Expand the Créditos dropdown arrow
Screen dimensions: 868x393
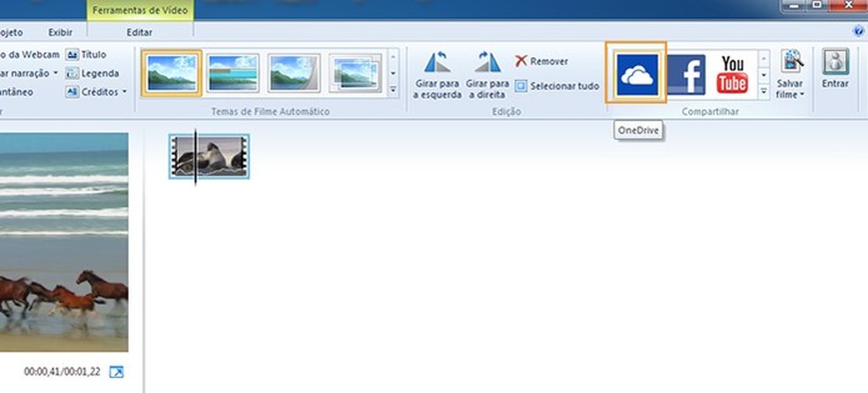click(x=124, y=92)
